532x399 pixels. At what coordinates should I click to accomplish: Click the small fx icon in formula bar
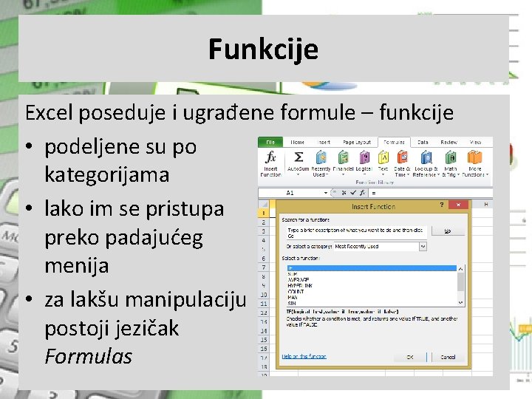[362, 193]
